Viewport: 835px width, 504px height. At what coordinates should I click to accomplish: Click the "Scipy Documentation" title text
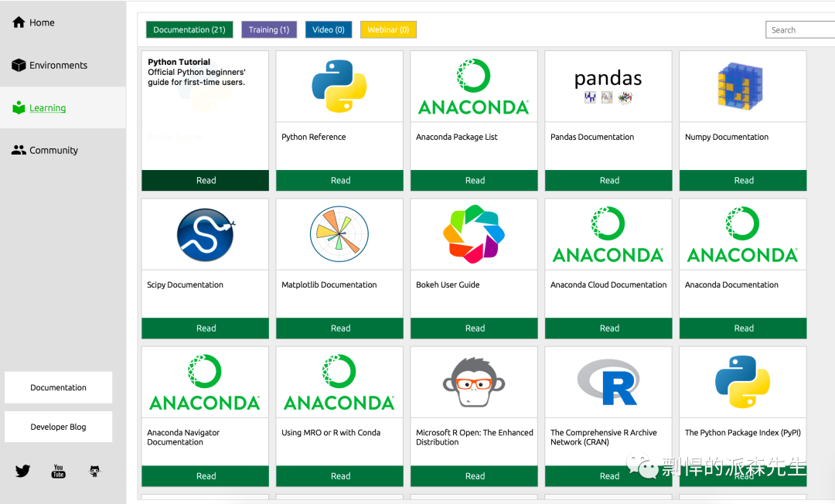tap(186, 284)
